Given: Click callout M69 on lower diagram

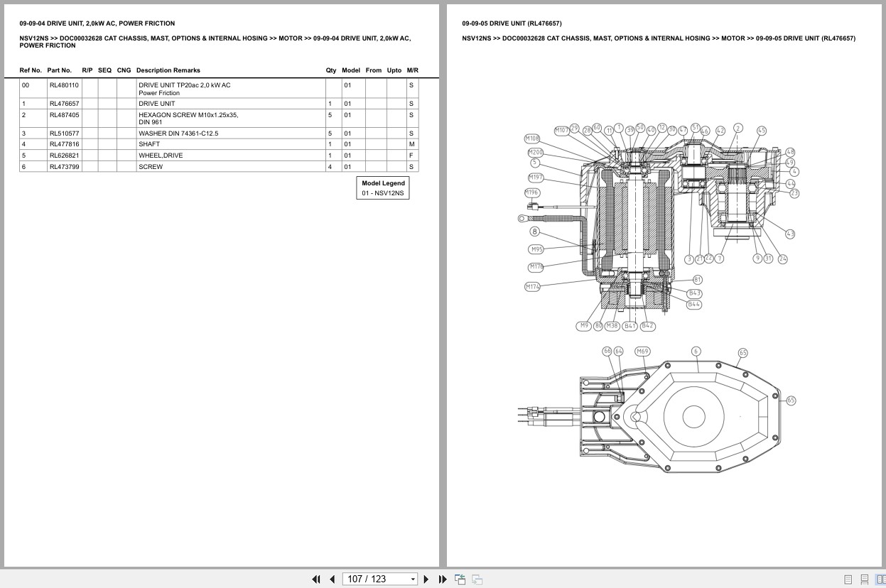Looking at the screenshot, I should coord(642,351).
